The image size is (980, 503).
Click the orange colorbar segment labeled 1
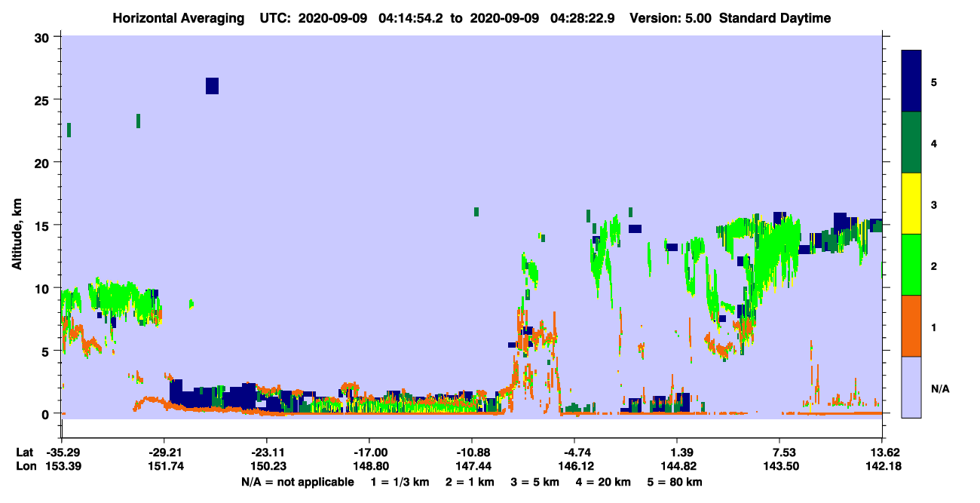pyautogui.click(x=911, y=326)
